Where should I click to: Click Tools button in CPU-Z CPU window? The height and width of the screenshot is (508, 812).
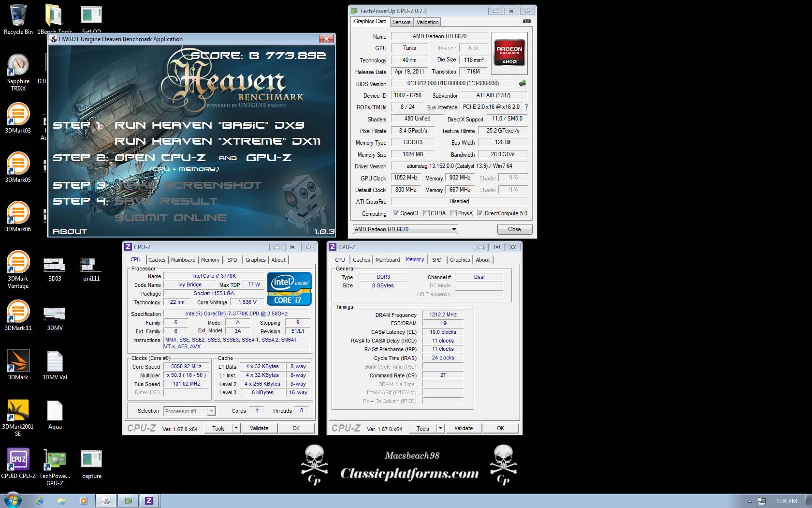tap(218, 428)
